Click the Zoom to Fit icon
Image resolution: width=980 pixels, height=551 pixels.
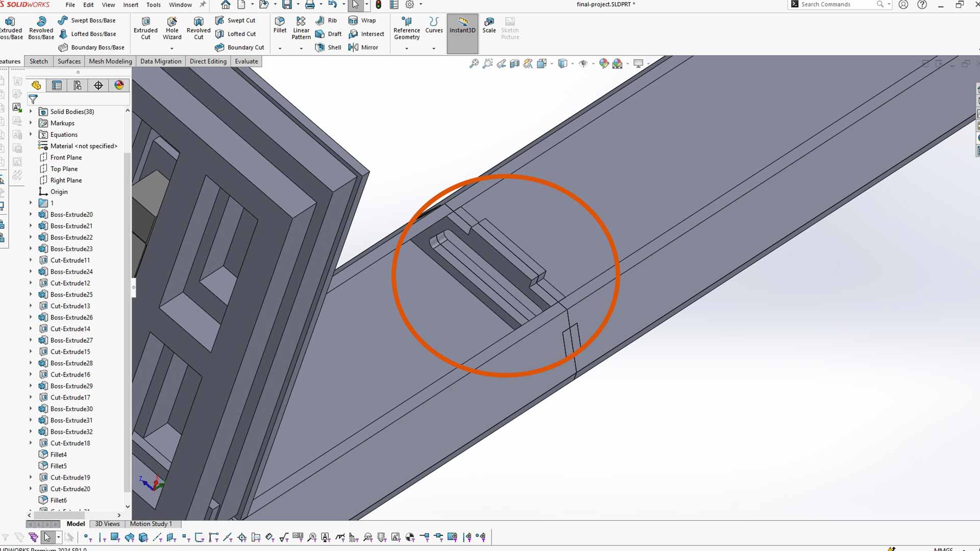[x=474, y=64]
